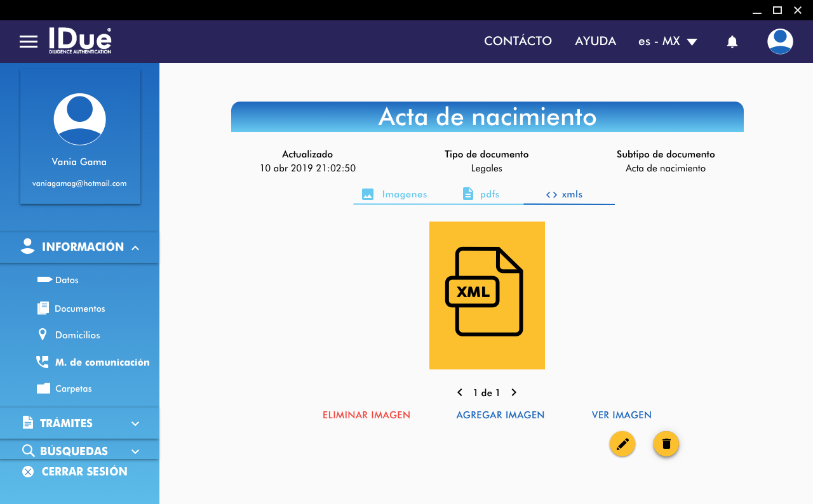This screenshot has width=813, height=504.
Task: Click the yellow trash delete button
Action: tap(666, 444)
